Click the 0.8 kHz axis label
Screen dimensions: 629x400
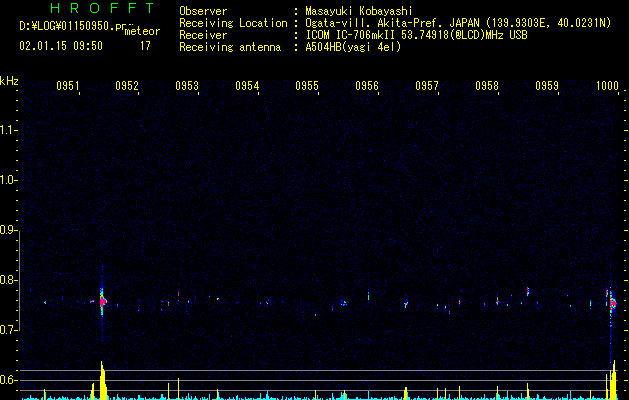click(8, 280)
